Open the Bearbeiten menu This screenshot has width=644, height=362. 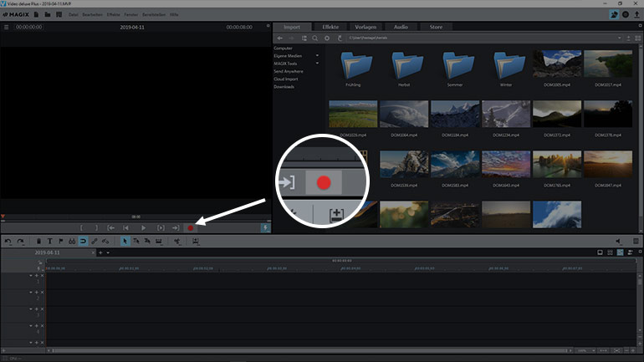[x=92, y=14]
